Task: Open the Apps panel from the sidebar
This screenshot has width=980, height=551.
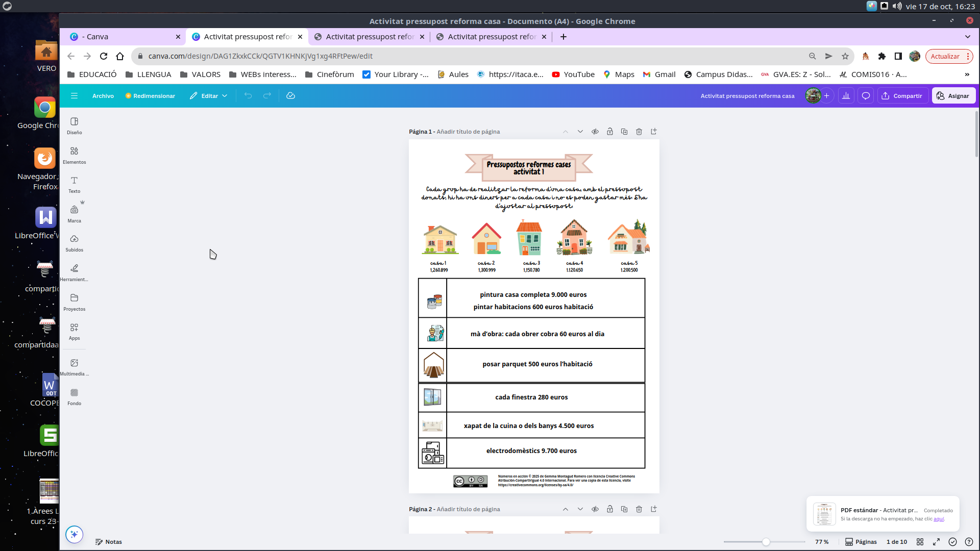Action: pos(74,331)
